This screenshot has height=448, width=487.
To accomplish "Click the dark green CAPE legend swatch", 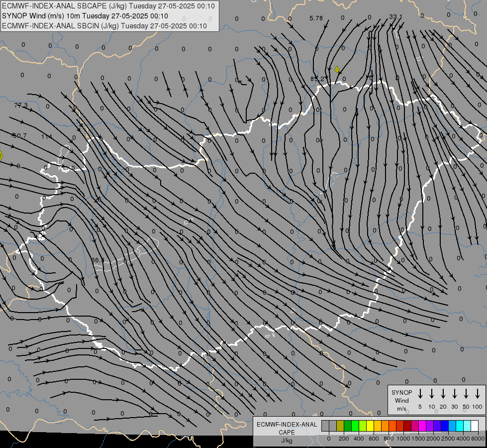I will click(348, 426).
